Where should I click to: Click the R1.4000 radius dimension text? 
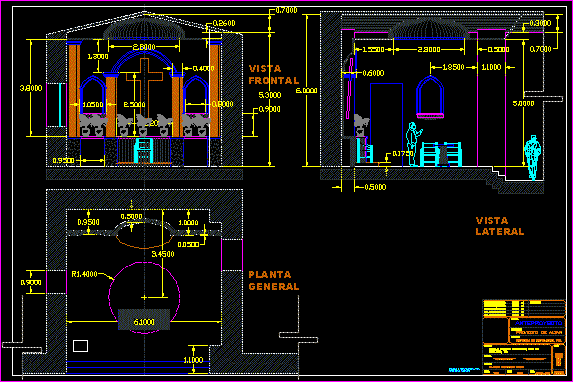coord(84,274)
